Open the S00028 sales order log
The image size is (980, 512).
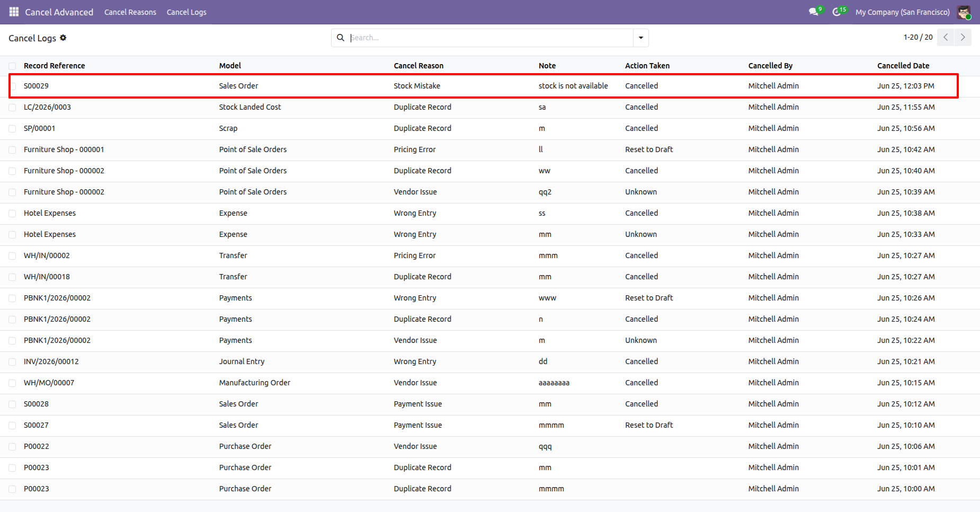36,404
